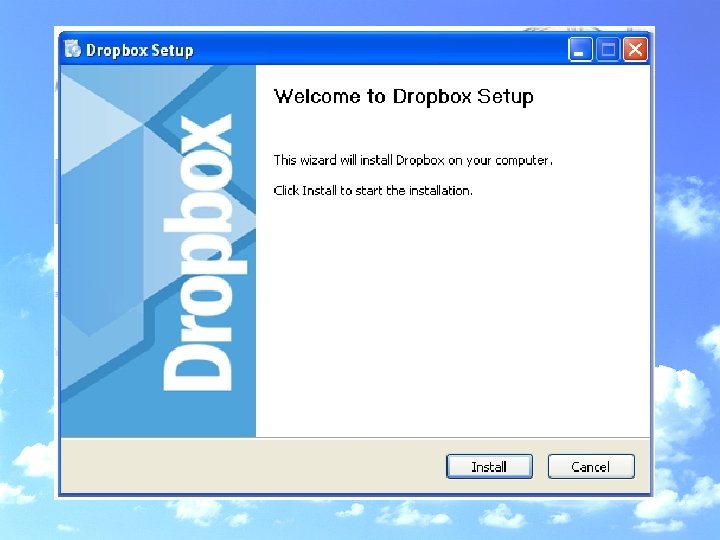This screenshot has width=720, height=540.
Task: Click the Install button
Action: [489, 467]
